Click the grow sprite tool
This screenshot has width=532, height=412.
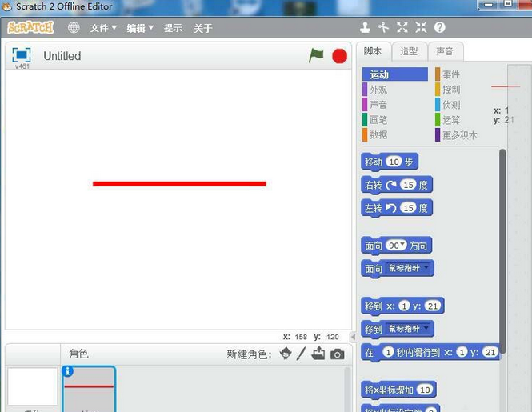pyautogui.click(x=402, y=27)
